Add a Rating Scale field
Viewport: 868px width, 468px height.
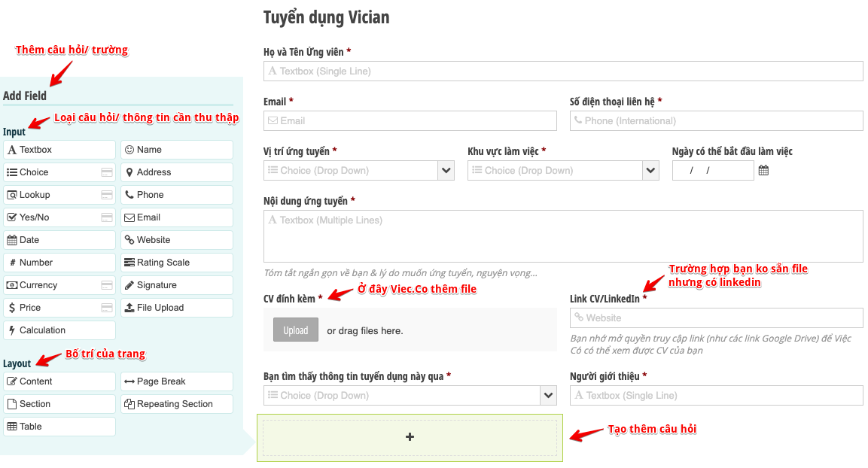(177, 262)
